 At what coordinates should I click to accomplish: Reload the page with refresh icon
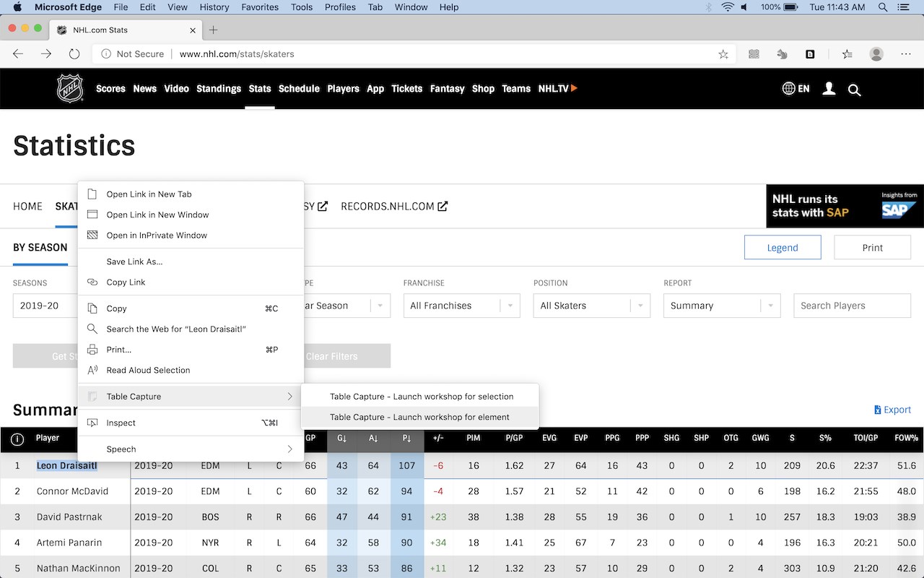(x=74, y=54)
